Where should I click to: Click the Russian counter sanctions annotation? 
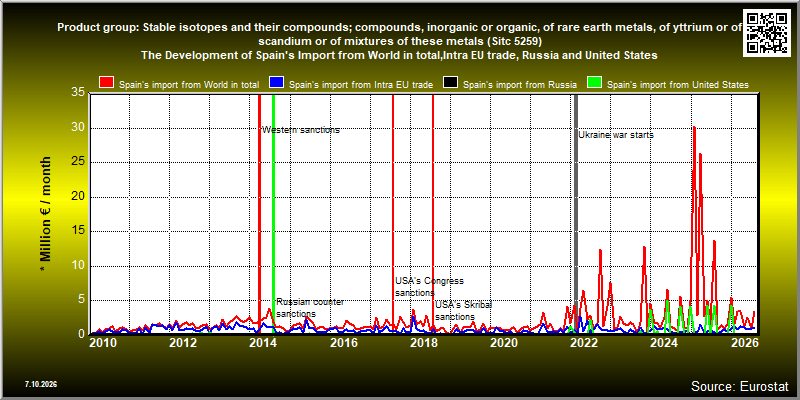pyautogui.click(x=310, y=308)
